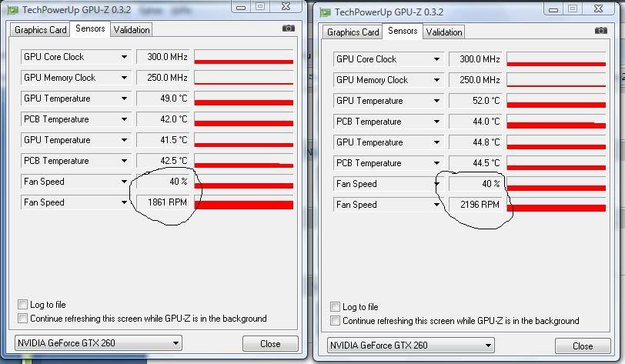Click 300.0 MHz core clock value in left window
This screenshot has width=625, height=364.
tap(163, 57)
